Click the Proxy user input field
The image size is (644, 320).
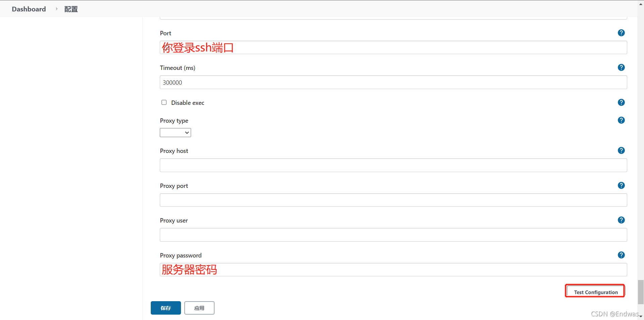[x=393, y=235]
